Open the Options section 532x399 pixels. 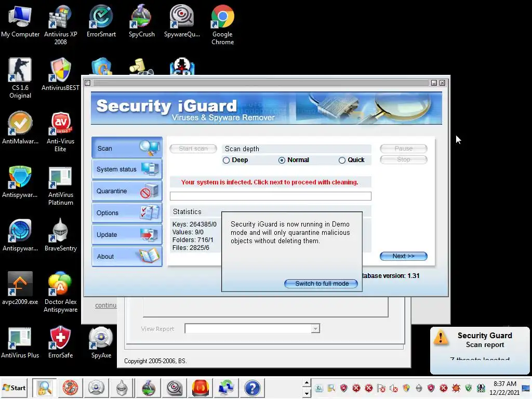127,212
